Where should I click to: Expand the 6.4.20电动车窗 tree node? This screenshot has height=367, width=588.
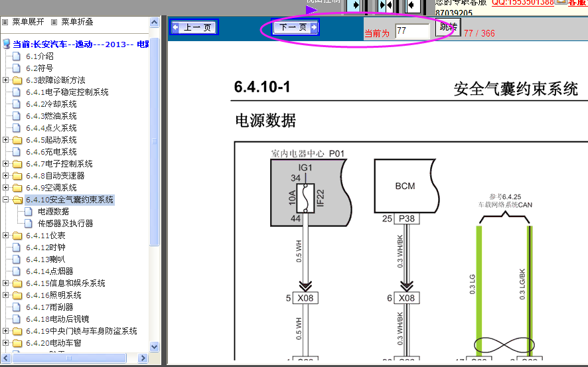pyautogui.click(x=5, y=342)
